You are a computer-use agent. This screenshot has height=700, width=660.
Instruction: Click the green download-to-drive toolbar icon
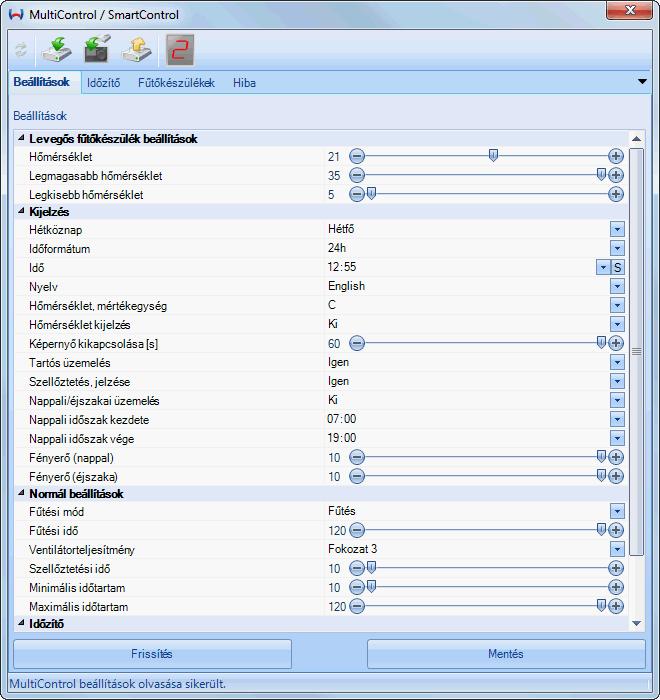[57, 49]
